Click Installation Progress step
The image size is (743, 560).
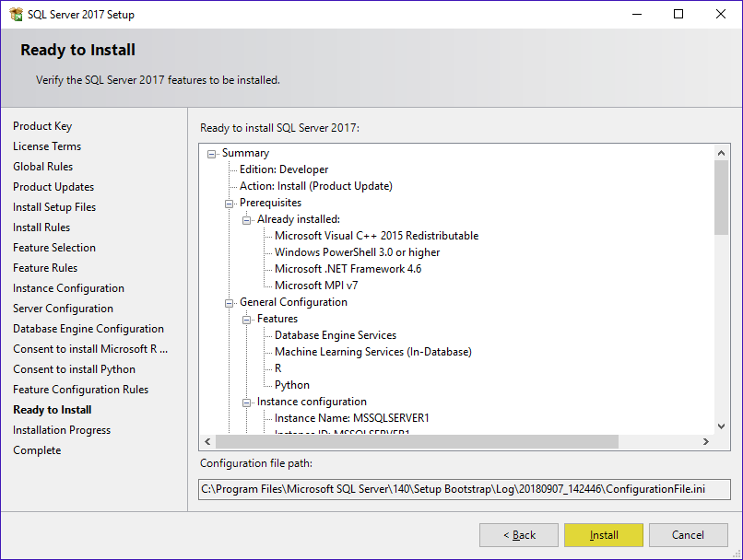(62, 430)
